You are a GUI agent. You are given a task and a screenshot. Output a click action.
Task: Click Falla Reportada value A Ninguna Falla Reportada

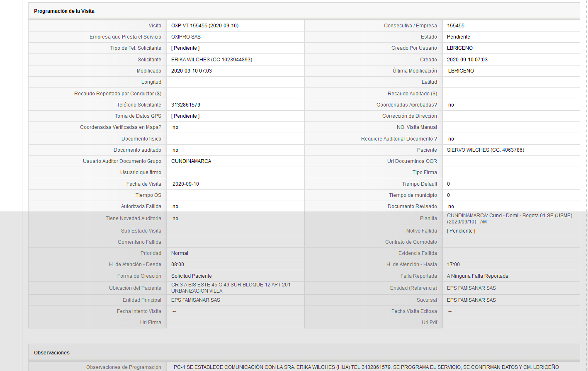click(x=478, y=276)
